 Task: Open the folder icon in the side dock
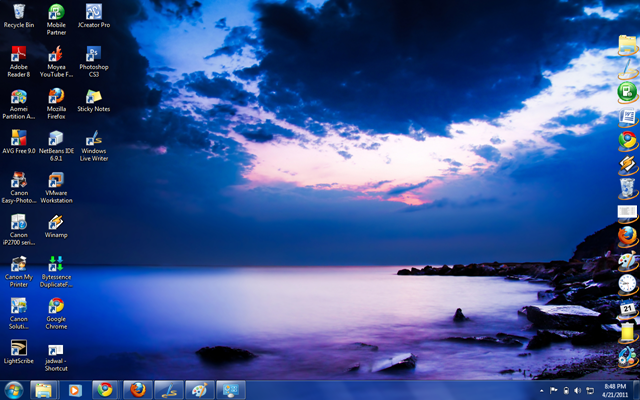pos(627,44)
